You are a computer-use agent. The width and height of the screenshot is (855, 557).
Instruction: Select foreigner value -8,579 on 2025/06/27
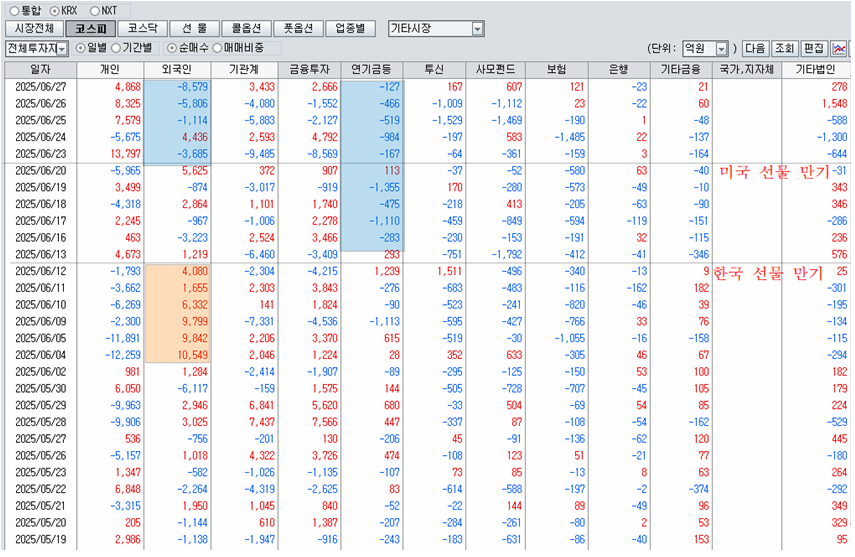coord(192,87)
